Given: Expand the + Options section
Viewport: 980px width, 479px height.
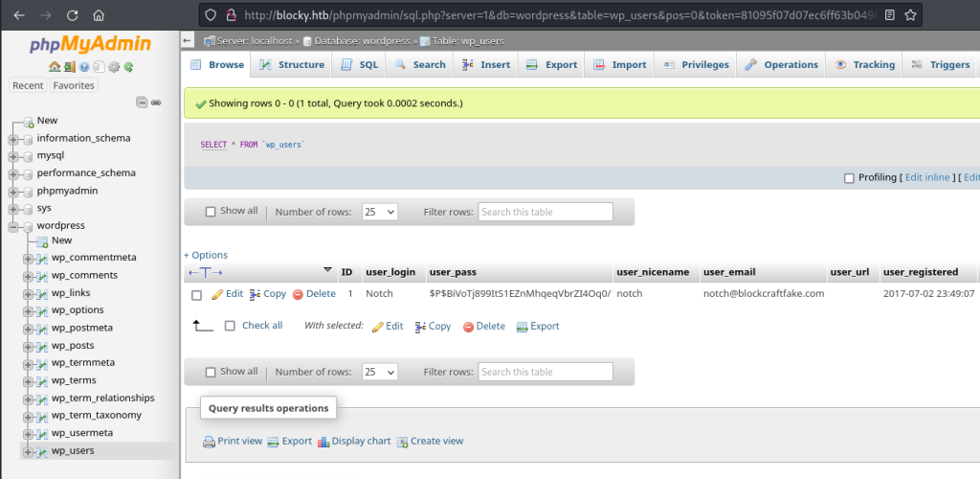Looking at the screenshot, I should (206, 255).
